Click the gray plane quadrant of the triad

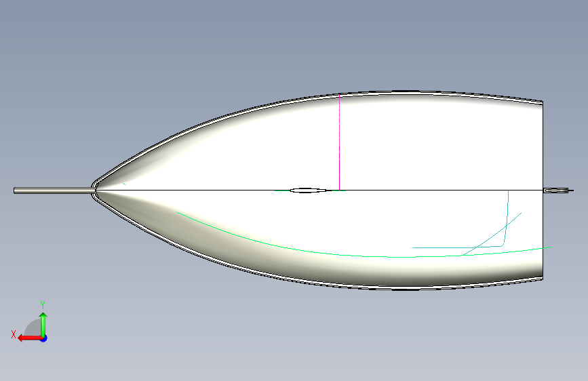click(x=33, y=327)
